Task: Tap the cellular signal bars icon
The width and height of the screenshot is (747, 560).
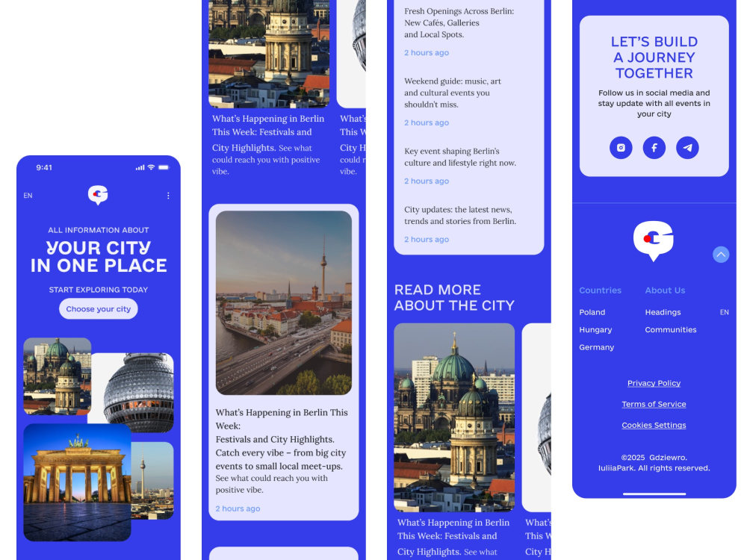Action: click(x=140, y=167)
